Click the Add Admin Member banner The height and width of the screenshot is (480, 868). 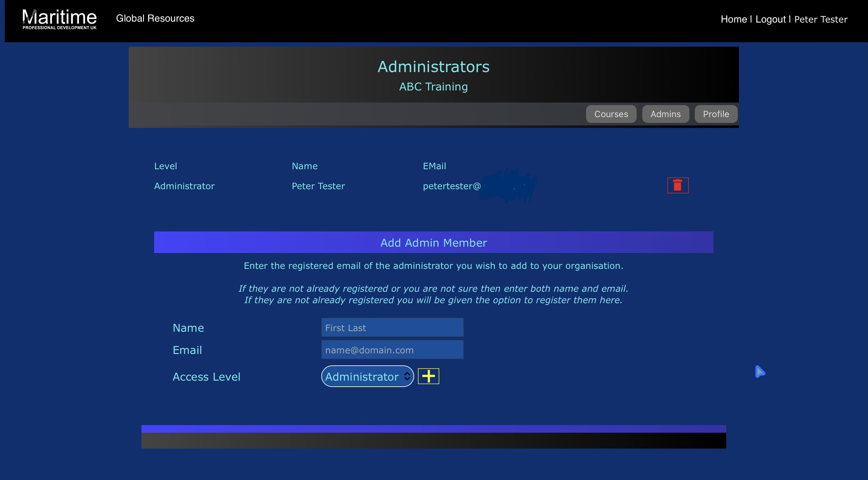tap(433, 242)
